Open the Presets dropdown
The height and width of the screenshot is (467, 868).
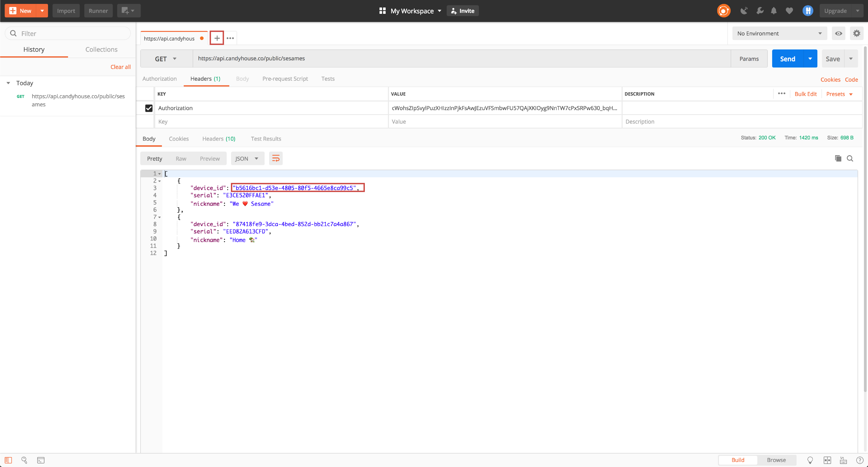tap(839, 94)
